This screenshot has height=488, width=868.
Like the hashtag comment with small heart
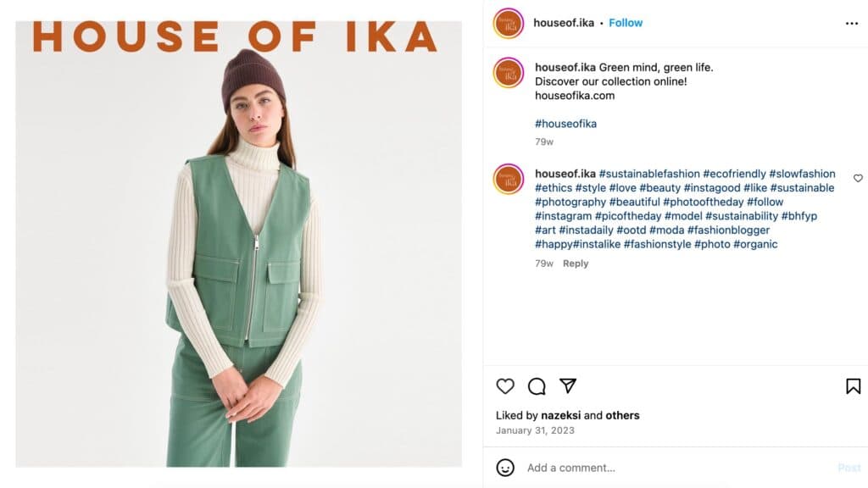(858, 179)
